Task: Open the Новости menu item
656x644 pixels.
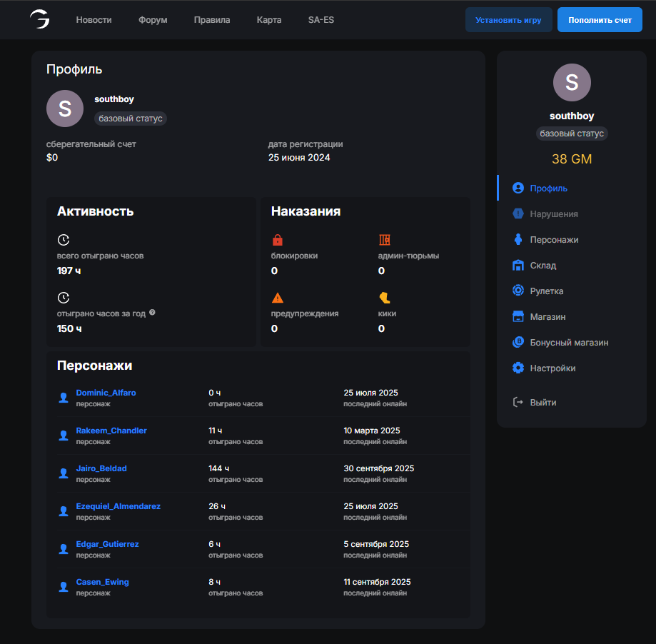Action: (x=94, y=20)
